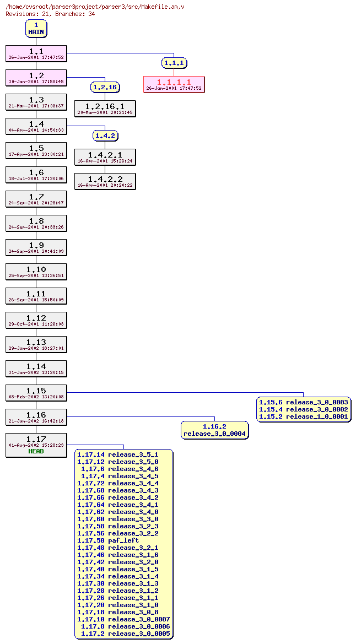Open revision 1.12 box

pos(36,321)
